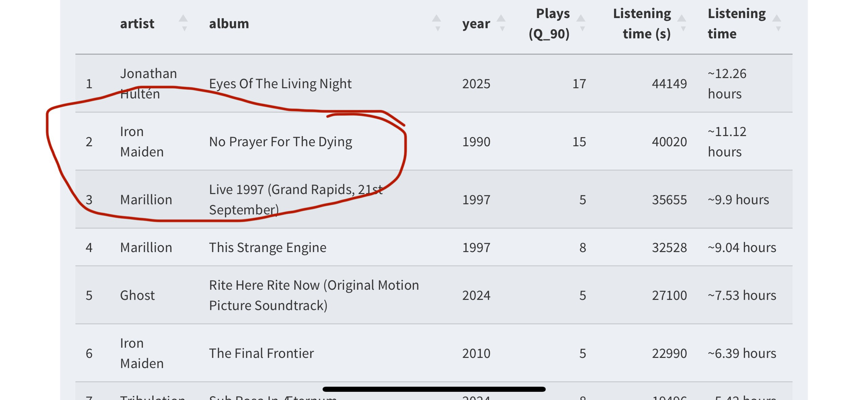
Task: Click the sort arrows of last Listening time column
Action: (777, 23)
